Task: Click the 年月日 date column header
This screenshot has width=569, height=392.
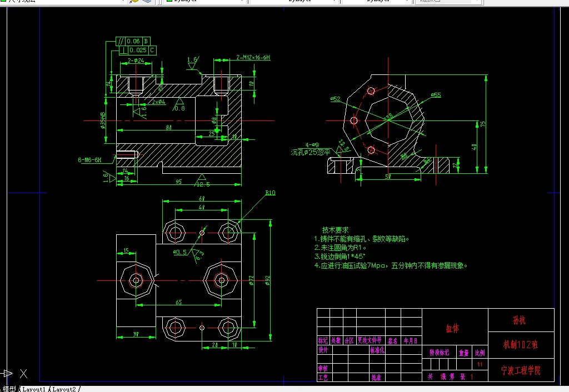Action: click(x=411, y=340)
